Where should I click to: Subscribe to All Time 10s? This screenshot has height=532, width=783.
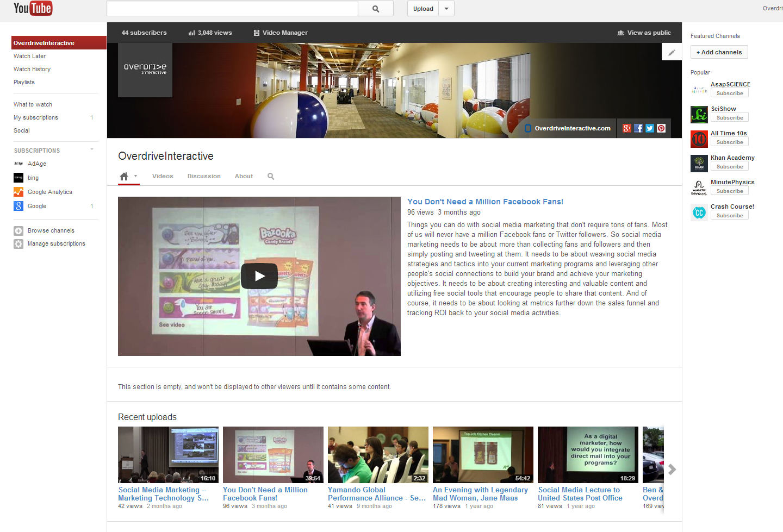click(730, 142)
